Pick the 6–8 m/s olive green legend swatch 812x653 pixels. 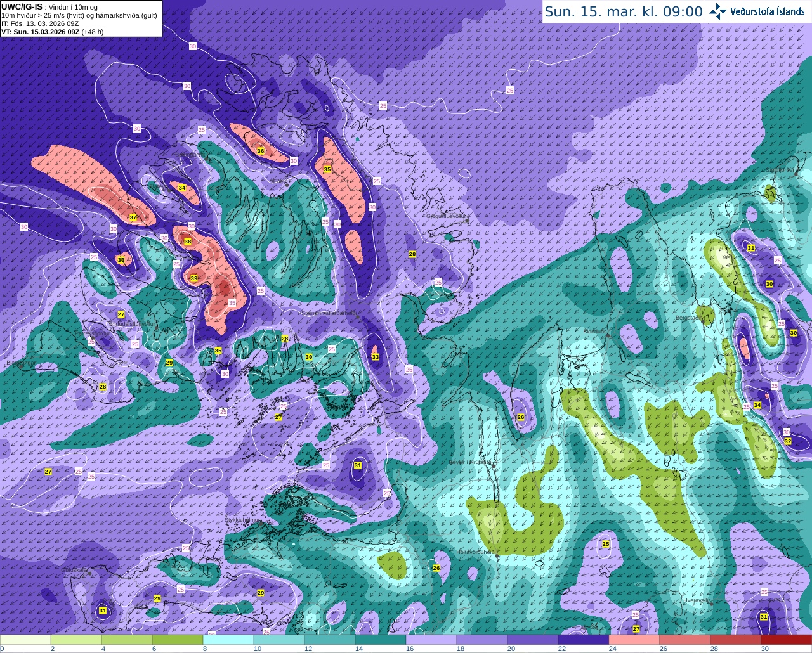coord(178,640)
